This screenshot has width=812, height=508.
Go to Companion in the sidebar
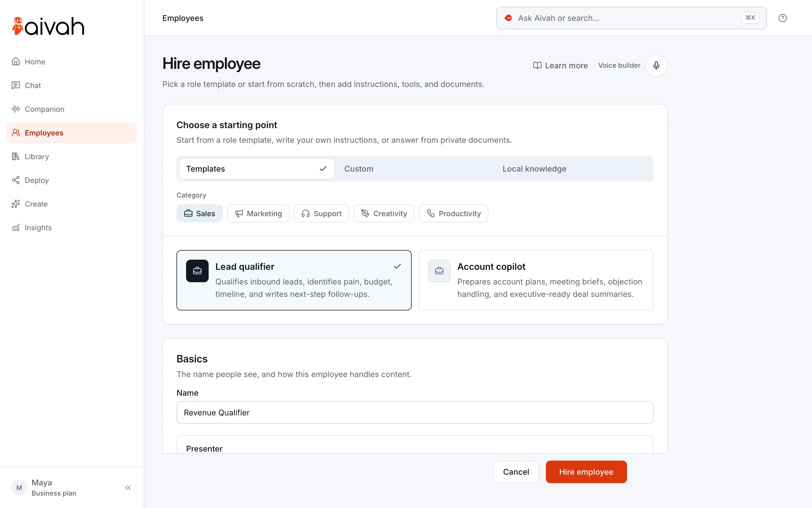point(72,109)
